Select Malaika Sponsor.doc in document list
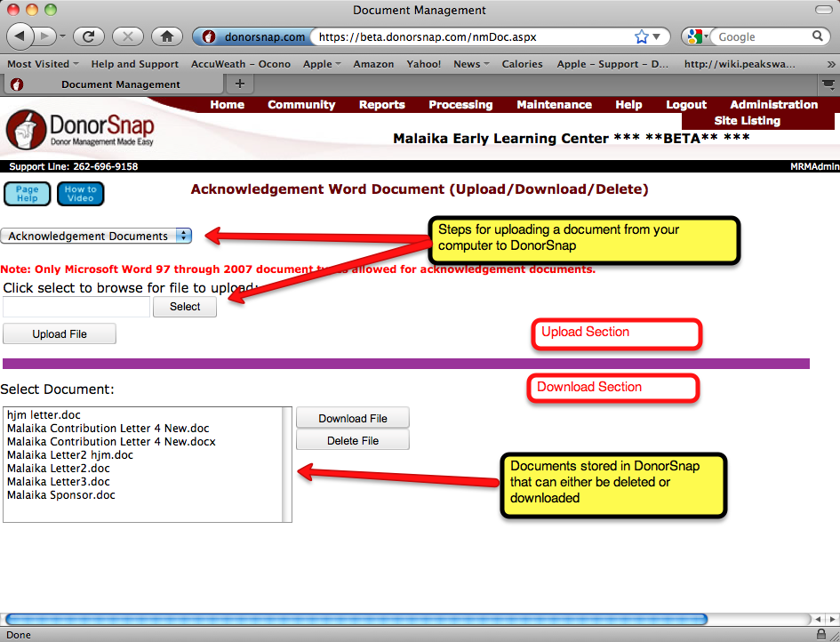840x642 pixels. [x=61, y=494]
